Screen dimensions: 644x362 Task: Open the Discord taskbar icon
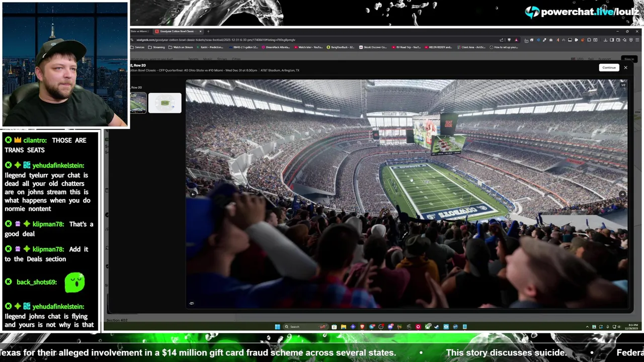tap(390, 327)
